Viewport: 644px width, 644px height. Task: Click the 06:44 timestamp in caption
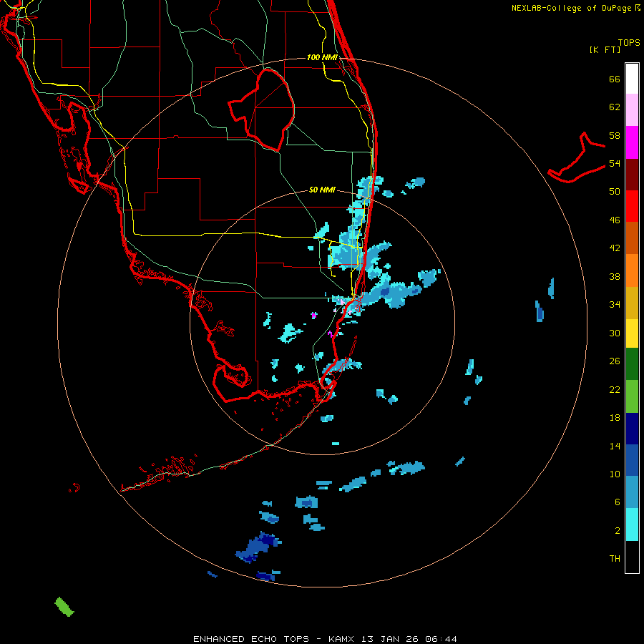[441, 639]
